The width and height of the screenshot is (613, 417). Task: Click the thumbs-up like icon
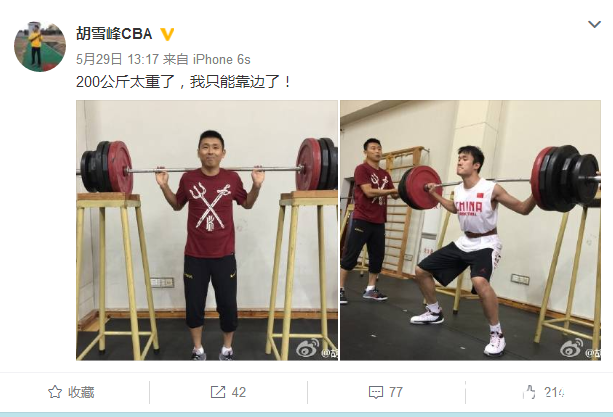coord(530,392)
